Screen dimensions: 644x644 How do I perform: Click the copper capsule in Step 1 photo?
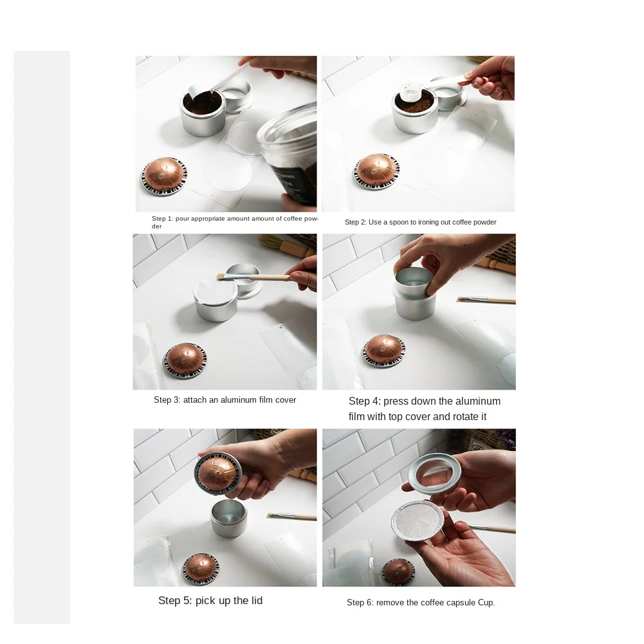164,176
